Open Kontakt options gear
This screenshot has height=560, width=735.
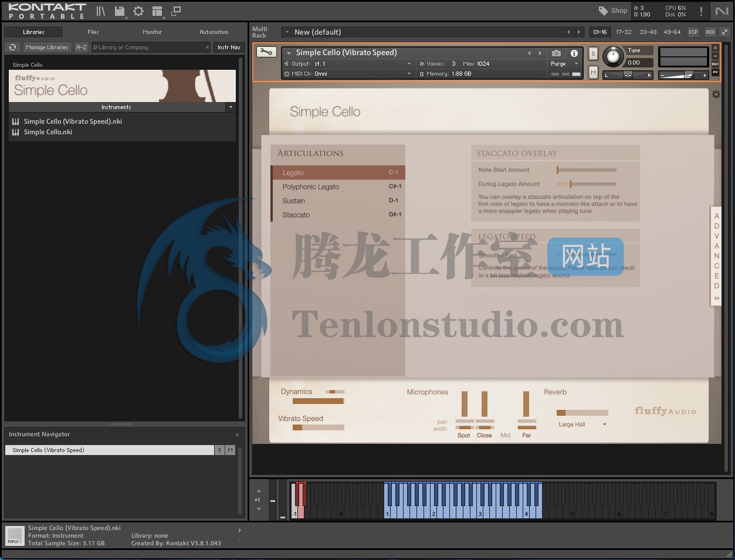click(x=138, y=11)
